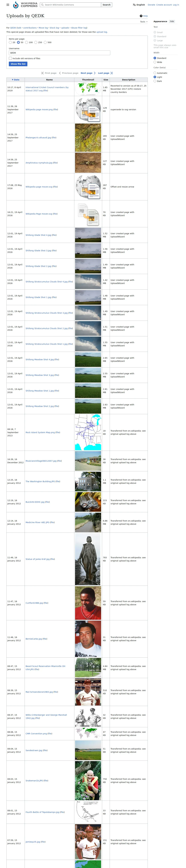Choose Light color mode
The height and width of the screenshot is (868, 186).
[x=155, y=77]
